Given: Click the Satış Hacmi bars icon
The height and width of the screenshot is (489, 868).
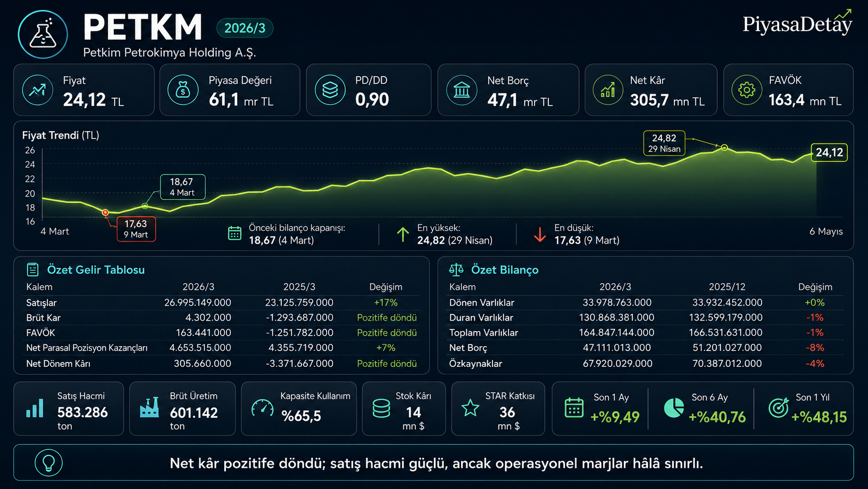Looking at the screenshot, I should (35, 408).
